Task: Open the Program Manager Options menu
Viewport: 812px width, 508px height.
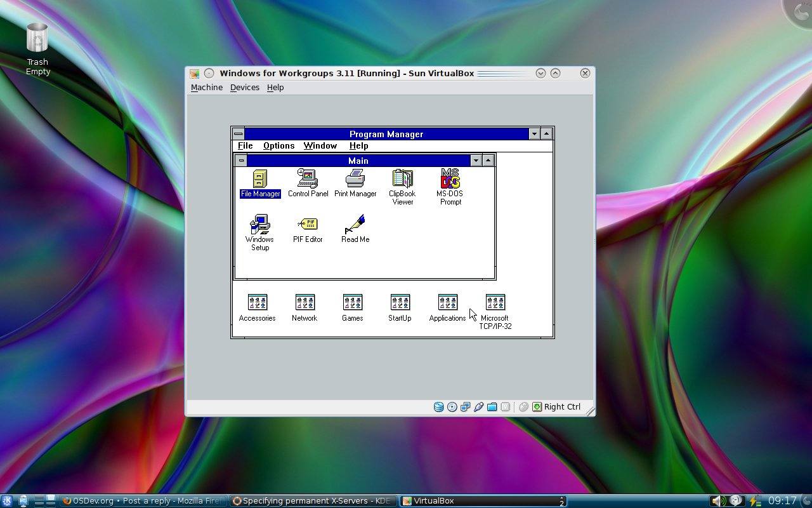Action: [278, 145]
